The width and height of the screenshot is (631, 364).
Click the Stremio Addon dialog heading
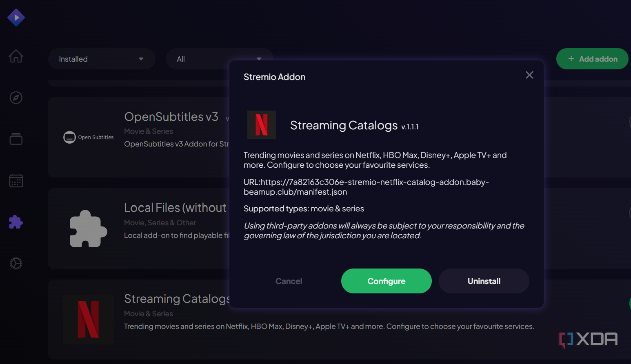[274, 77]
